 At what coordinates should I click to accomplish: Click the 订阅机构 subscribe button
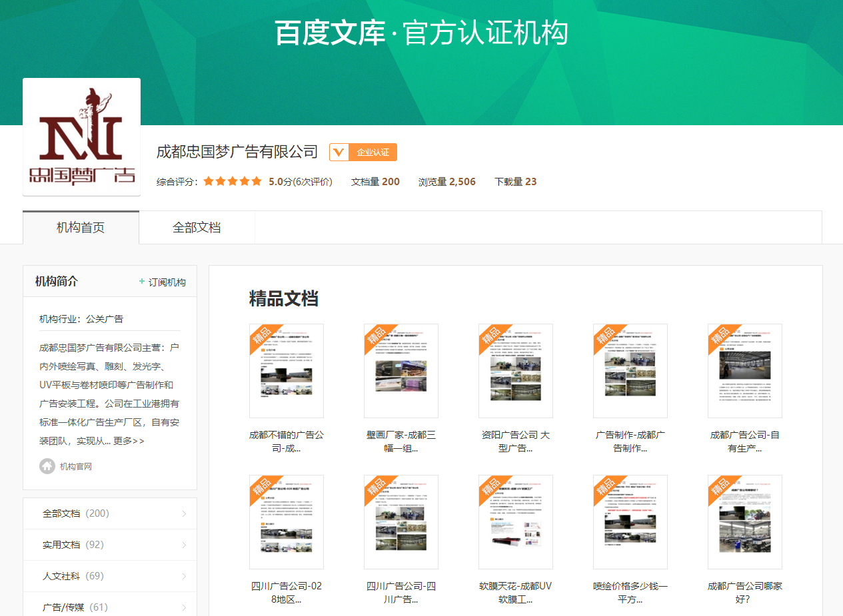pyautogui.click(x=162, y=282)
